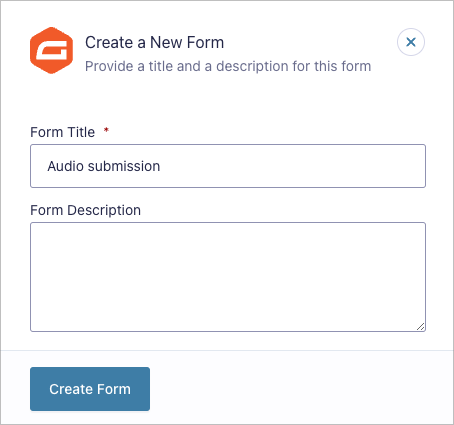Click the word 'submission' in the title box
Screen dimensions: 454x425
(x=124, y=166)
